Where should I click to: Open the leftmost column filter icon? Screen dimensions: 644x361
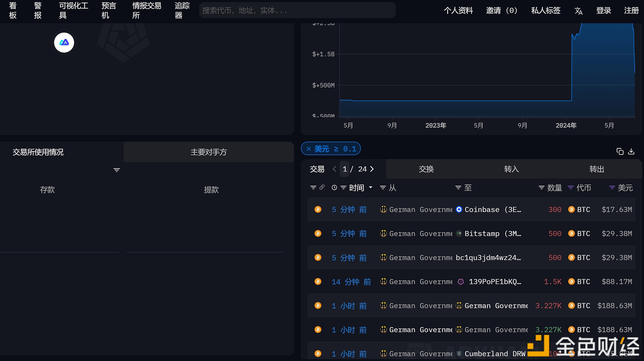[x=313, y=187]
